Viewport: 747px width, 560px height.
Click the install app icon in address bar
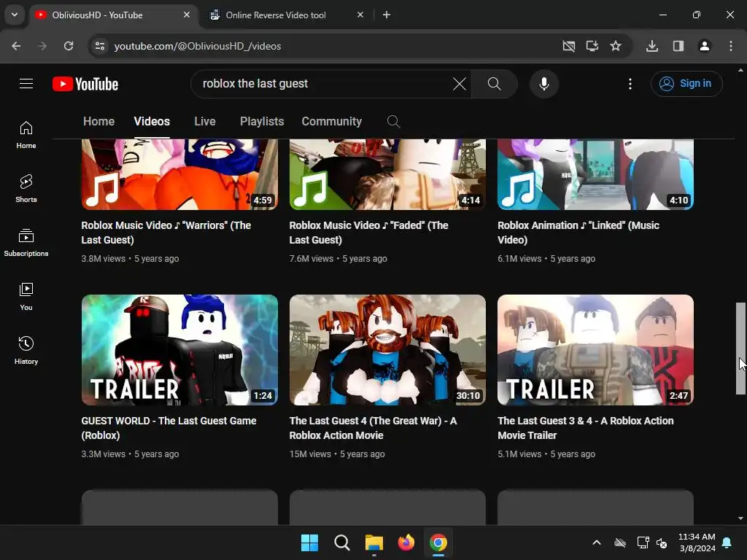(592, 46)
